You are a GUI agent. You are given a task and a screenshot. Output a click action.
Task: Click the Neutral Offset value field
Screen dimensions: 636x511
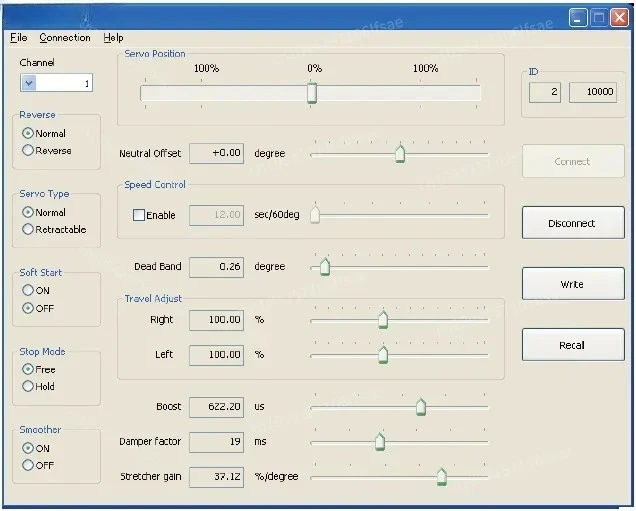coord(216,154)
